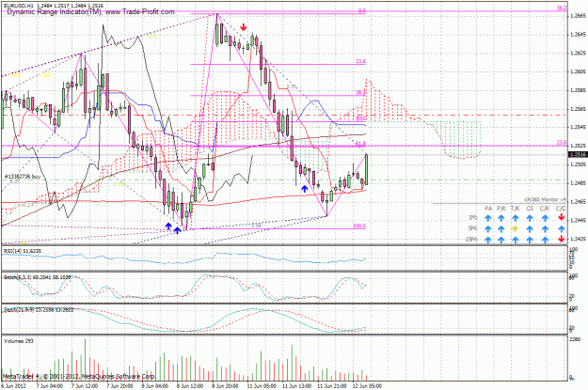Click the '#13382736 buy' order label

pyautogui.click(x=23, y=176)
